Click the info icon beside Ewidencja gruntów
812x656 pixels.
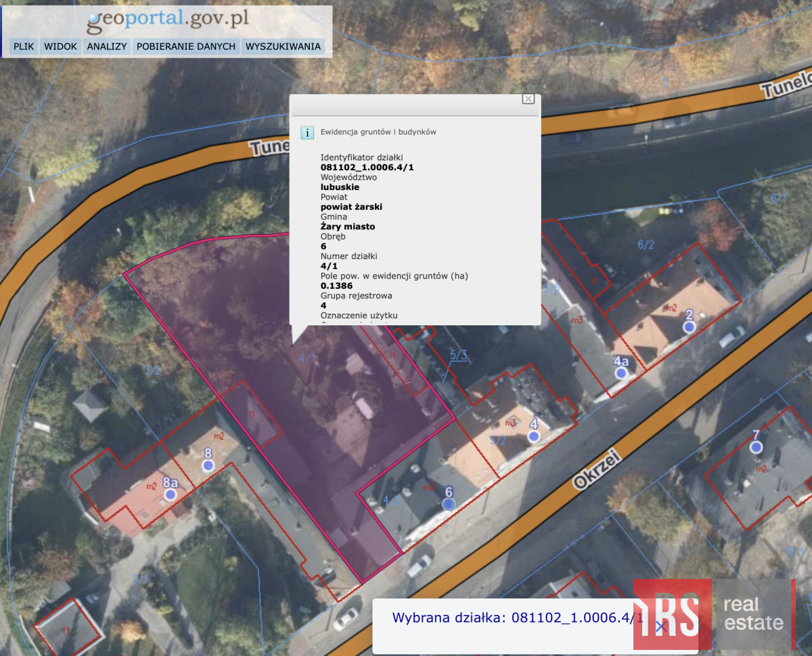[x=307, y=133]
